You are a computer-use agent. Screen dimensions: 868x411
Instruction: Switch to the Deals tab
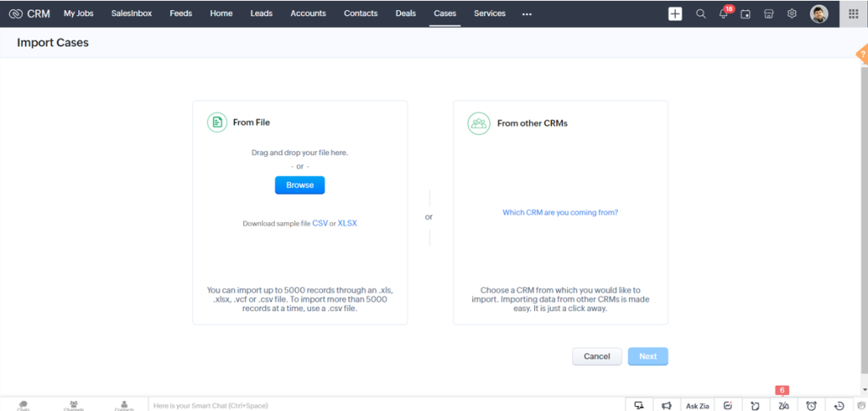coord(405,14)
